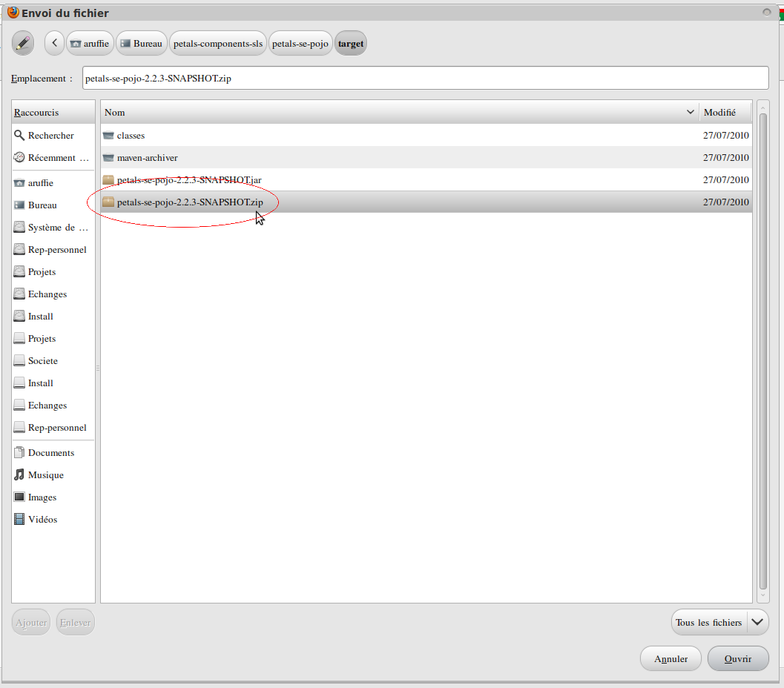Click the back arrow in path bar

54,43
